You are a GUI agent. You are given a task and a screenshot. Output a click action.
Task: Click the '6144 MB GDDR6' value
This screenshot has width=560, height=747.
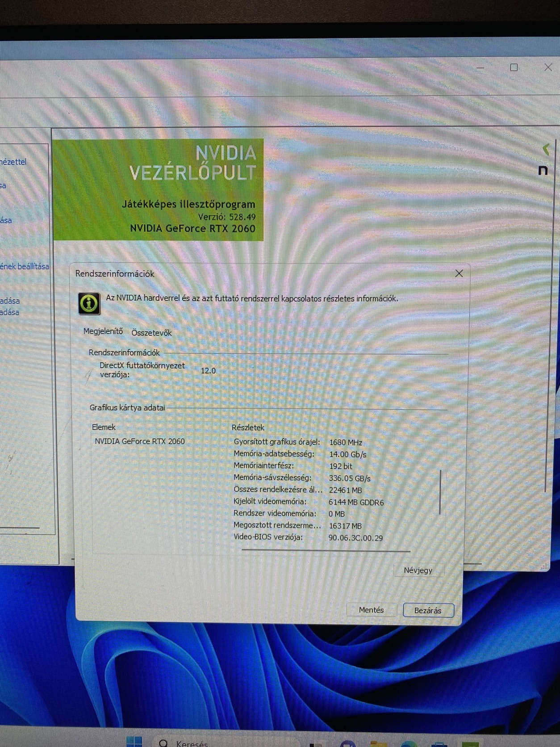coord(356,502)
